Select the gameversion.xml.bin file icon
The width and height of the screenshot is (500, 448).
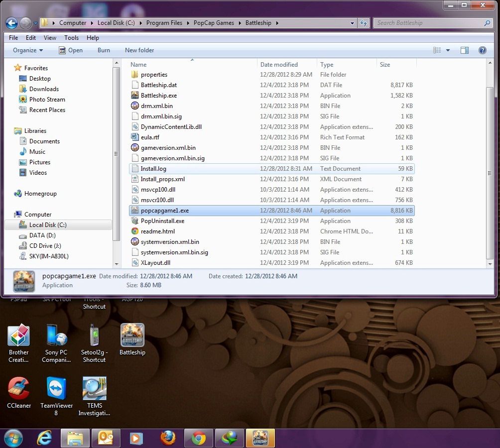(135, 147)
